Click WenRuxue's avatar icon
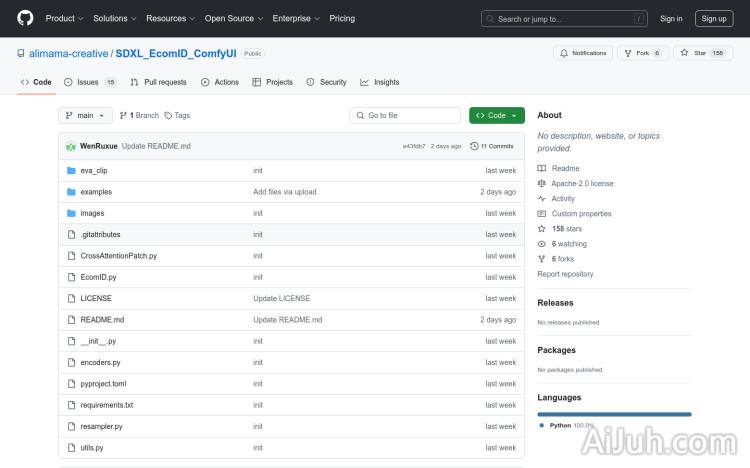The width and height of the screenshot is (750, 468). (71, 146)
